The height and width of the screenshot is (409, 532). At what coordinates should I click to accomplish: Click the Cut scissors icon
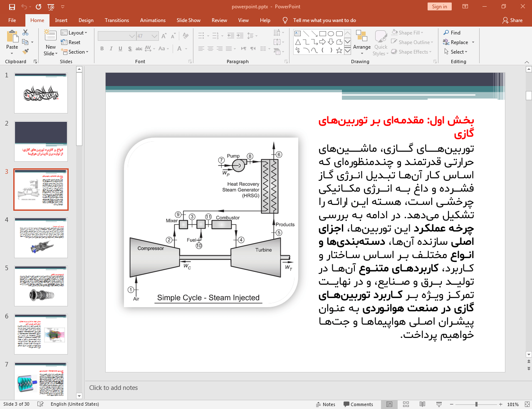pyautogui.click(x=25, y=32)
